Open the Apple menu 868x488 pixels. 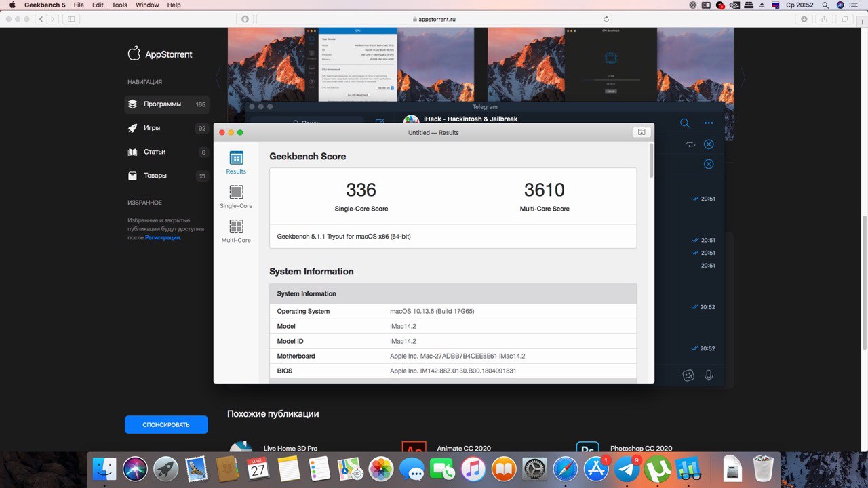(12, 5)
